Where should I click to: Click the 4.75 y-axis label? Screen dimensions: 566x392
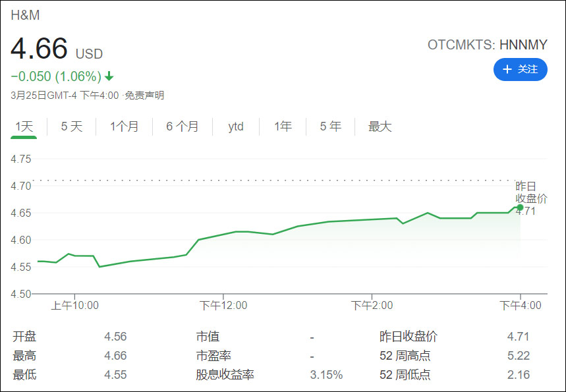coord(21,159)
